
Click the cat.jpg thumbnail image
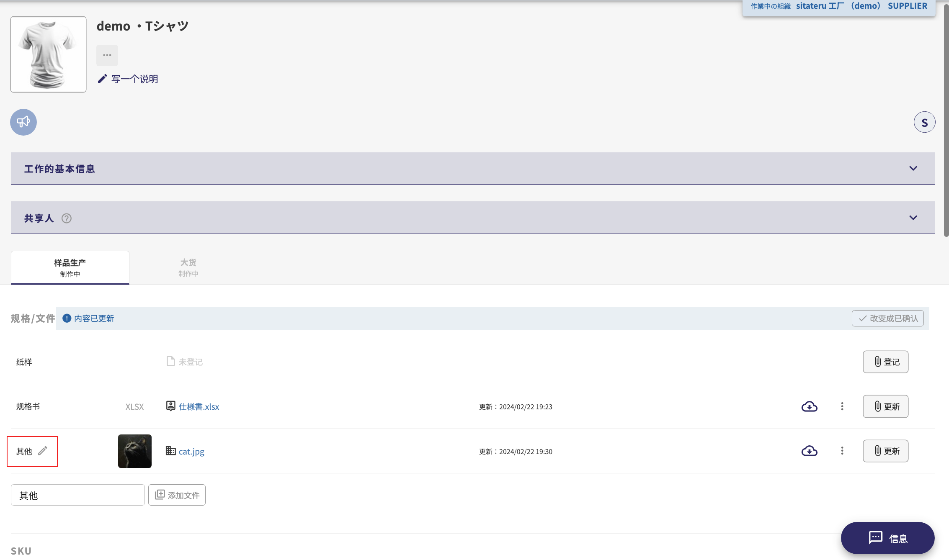(135, 451)
